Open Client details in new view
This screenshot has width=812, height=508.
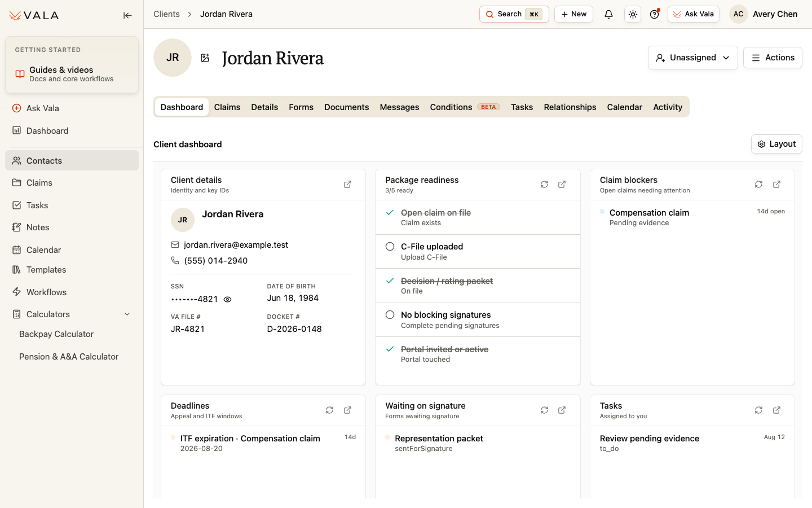[x=347, y=185]
